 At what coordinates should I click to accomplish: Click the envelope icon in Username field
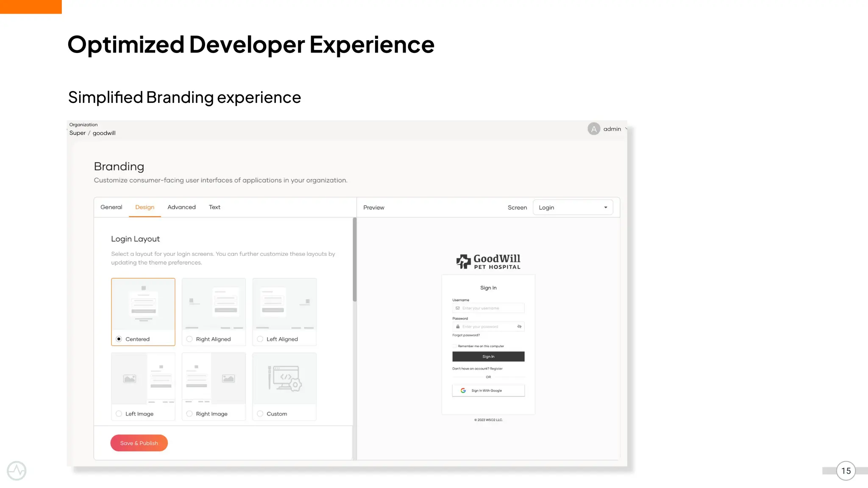458,308
